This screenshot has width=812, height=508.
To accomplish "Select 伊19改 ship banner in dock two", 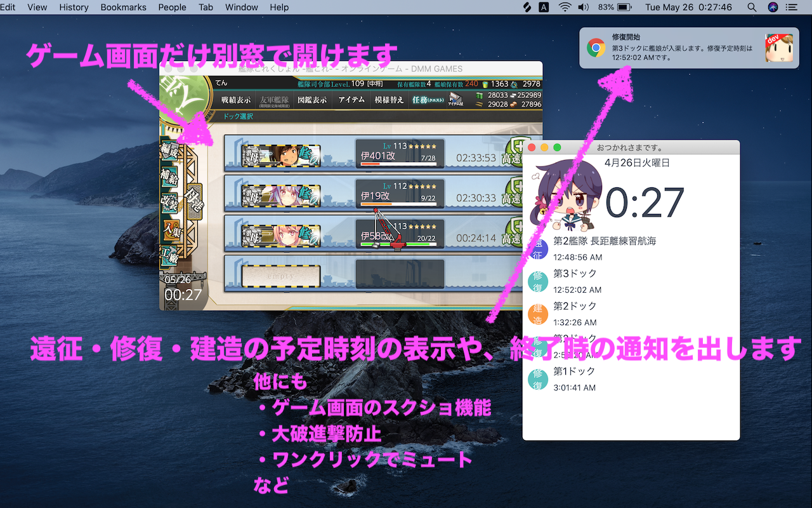I will [281, 196].
